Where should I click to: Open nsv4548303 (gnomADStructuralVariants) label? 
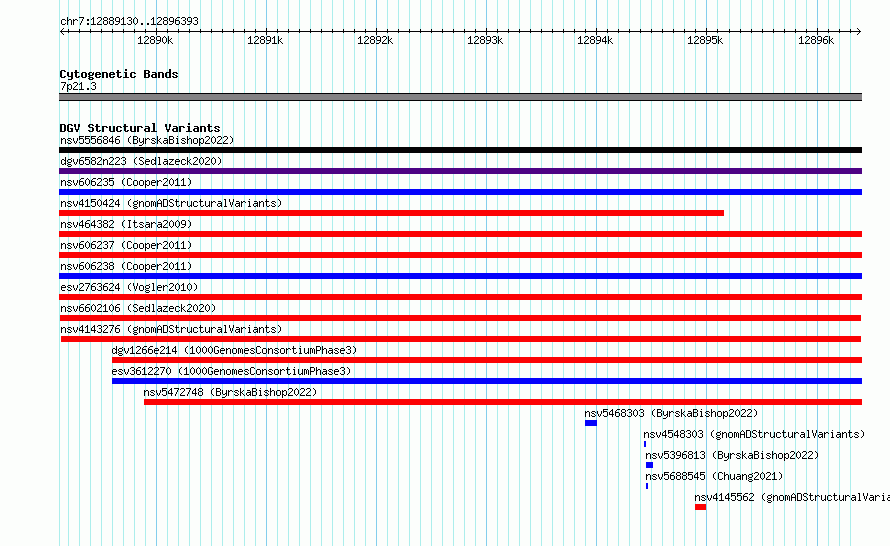pyautogui.click(x=754, y=434)
